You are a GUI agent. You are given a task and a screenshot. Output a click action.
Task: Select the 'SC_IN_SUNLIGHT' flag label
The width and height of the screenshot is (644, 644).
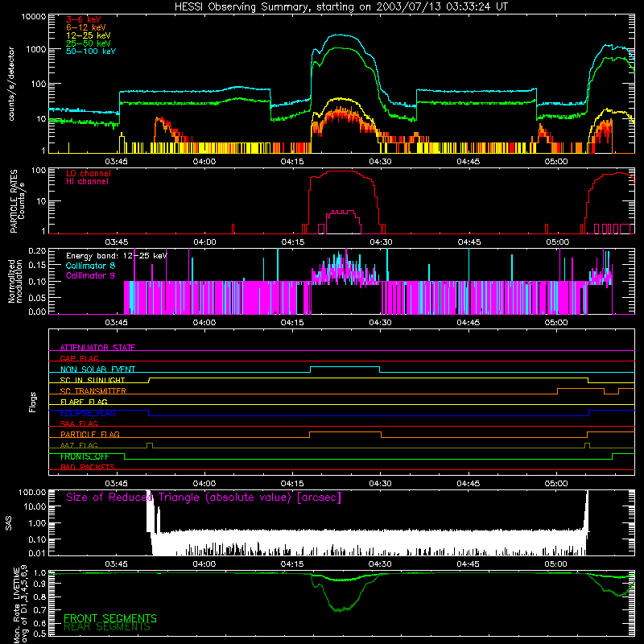[93, 380]
